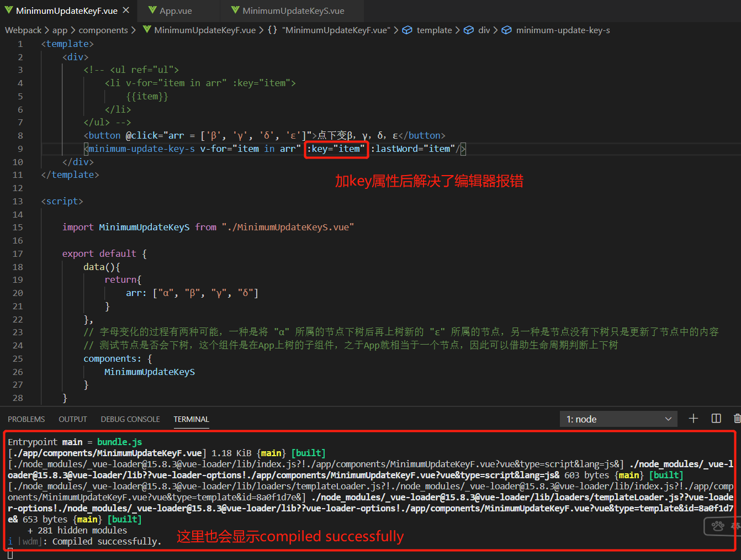Click line number 9 in the gutter
The height and width of the screenshot is (560, 741).
[x=20, y=149]
